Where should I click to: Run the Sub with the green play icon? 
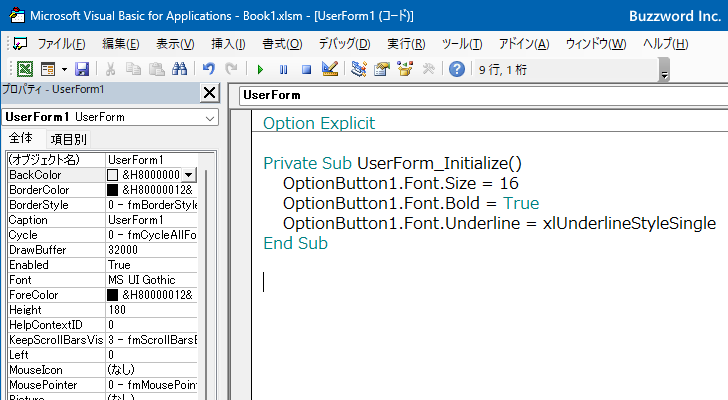[x=260, y=70]
